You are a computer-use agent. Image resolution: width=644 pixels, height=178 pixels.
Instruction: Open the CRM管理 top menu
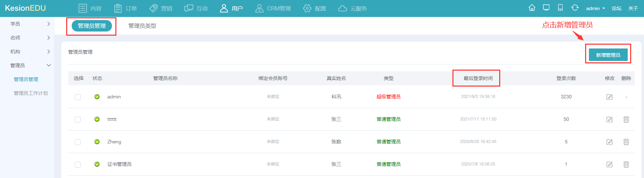click(x=273, y=8)
